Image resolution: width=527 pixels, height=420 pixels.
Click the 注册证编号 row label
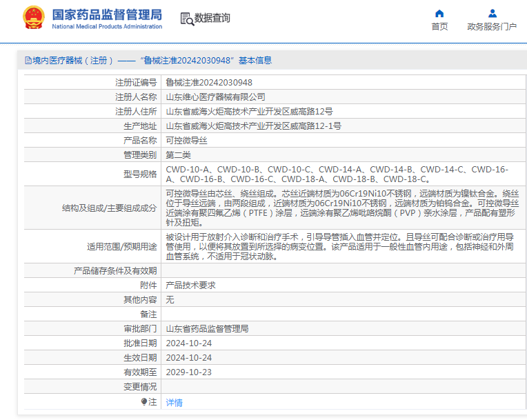(136, 82)
